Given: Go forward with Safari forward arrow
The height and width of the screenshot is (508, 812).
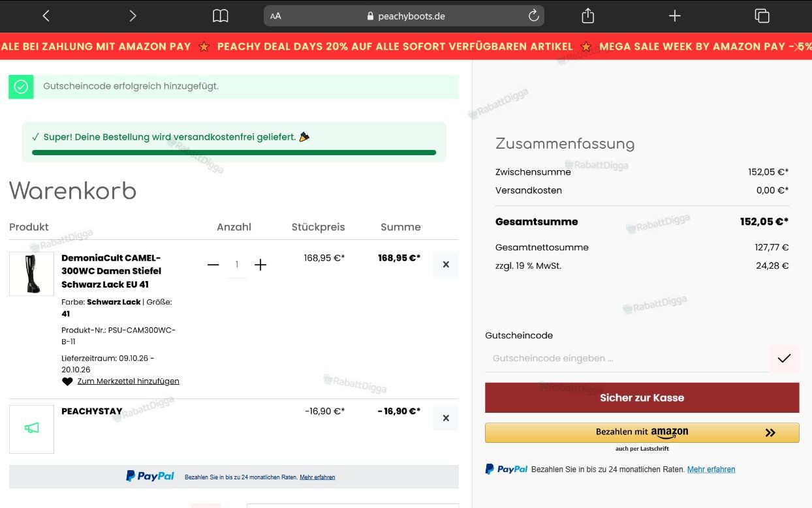Looking at the screenshot, I should [x=133, y=16].
